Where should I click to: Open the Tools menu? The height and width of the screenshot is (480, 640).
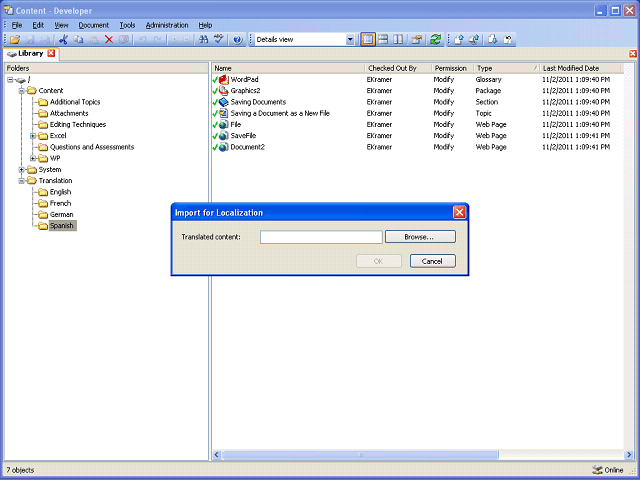pos(127,25)
